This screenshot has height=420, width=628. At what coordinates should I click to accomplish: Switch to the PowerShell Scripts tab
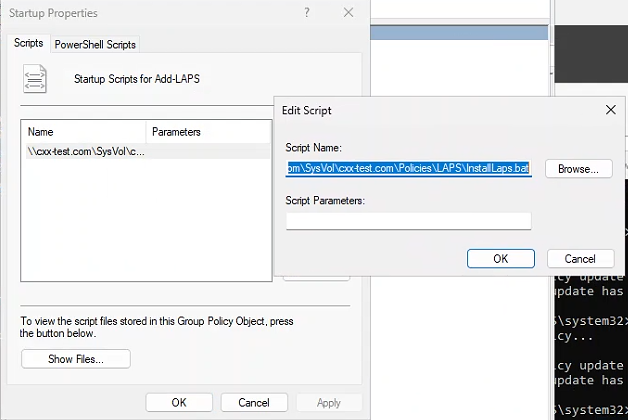click(95, 44)
